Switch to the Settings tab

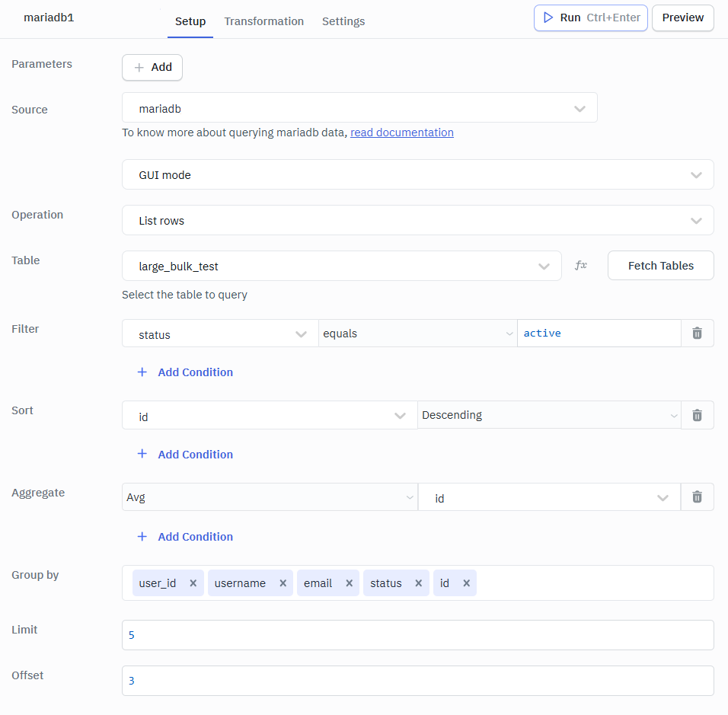pyautogui.click(x=343, y=21)
